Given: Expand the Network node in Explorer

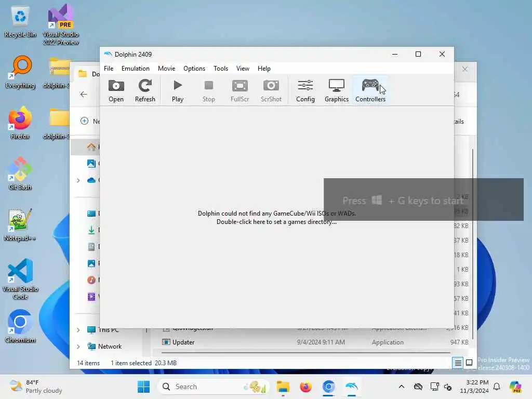Looking at the screenshot, I should pos(78,347).
